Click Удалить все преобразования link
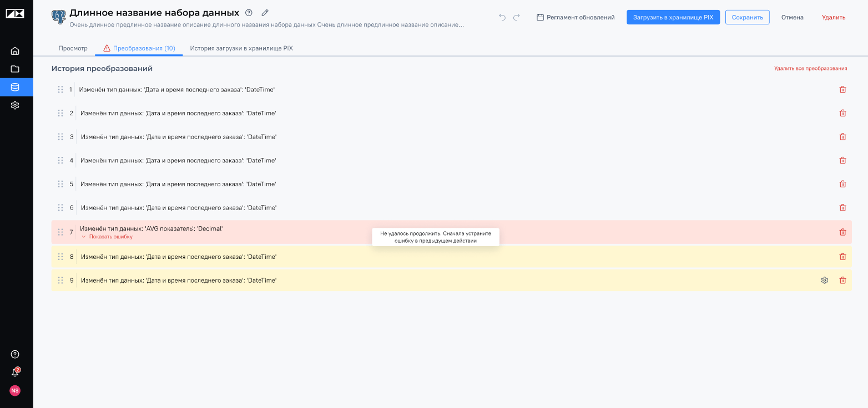The width and height of the screenshot is (868, 408). click(x=810, y=69)
